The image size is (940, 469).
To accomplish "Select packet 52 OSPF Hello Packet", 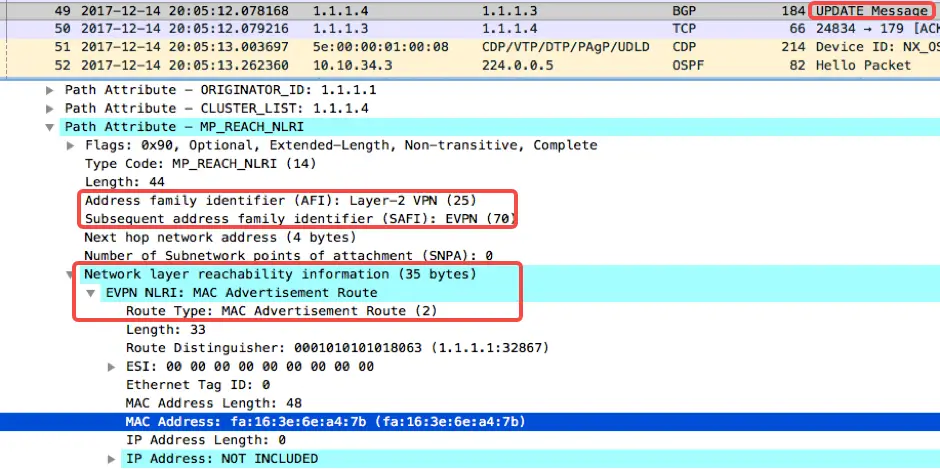I will [x=470, y=65].
